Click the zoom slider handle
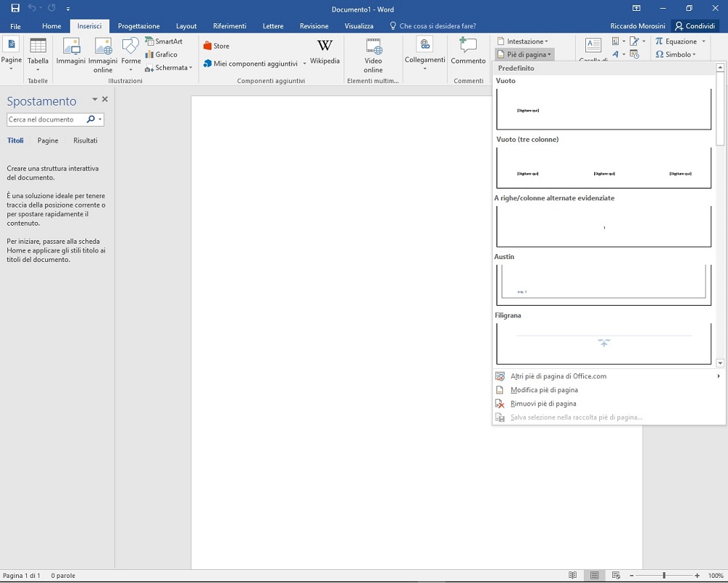Viewport: 728px width, 583px height. click(664, 576)
